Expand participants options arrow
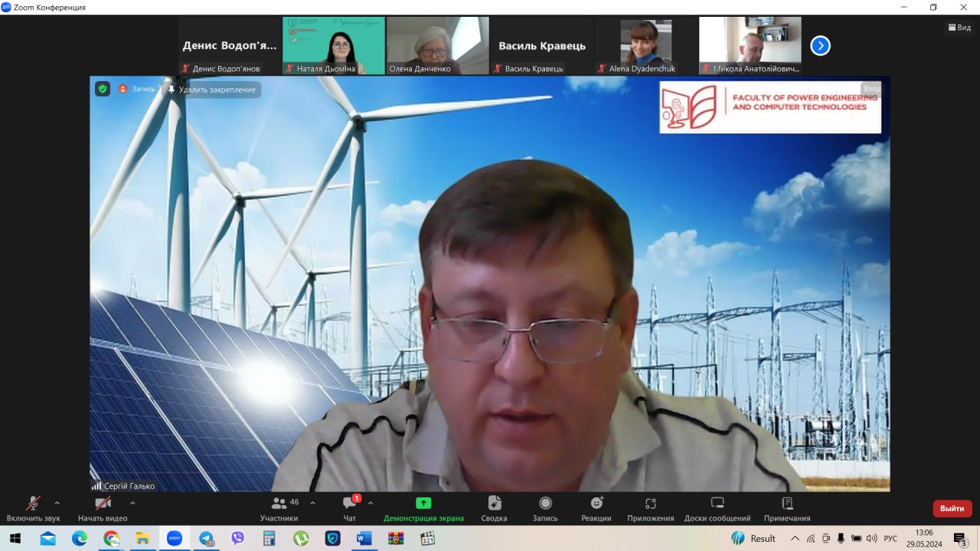Image resolution: width=980 pixels, height=551 pixels. click(312, 504)
